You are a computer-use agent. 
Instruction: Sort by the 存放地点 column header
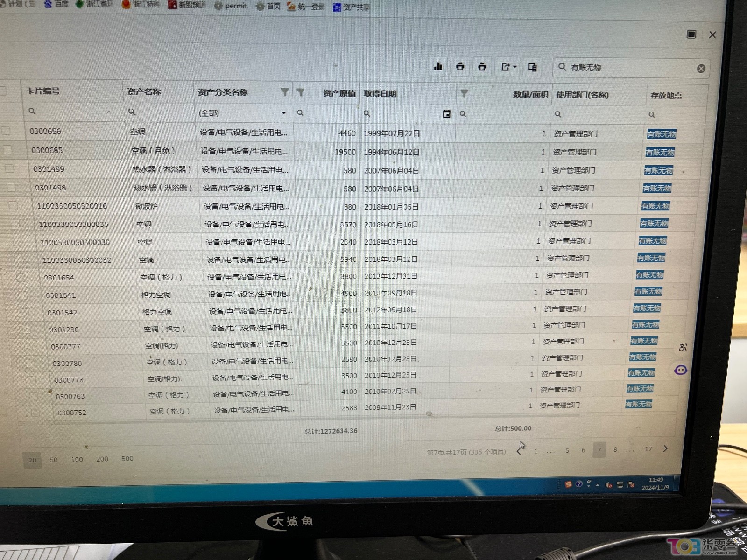tap(666, 95)
